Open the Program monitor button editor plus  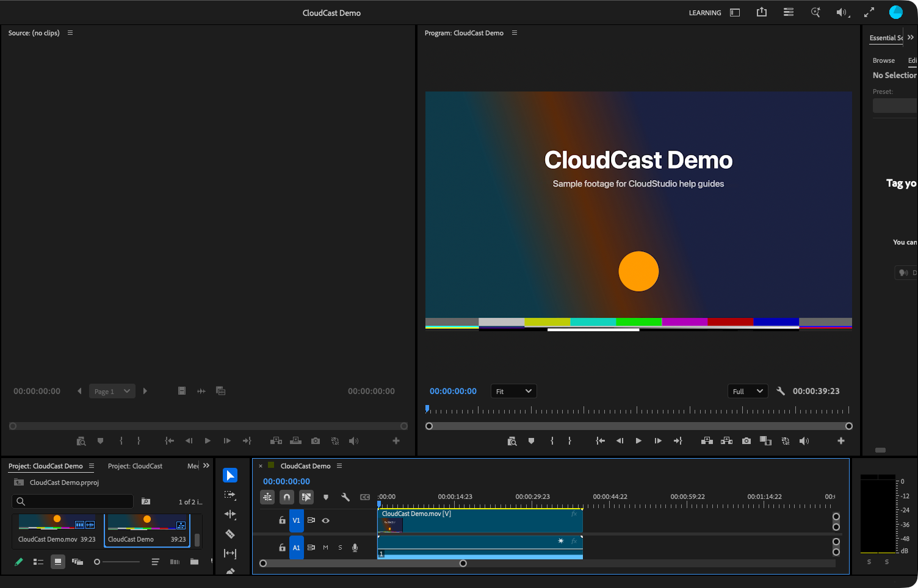pyautogui.click(x=841, y=441)
